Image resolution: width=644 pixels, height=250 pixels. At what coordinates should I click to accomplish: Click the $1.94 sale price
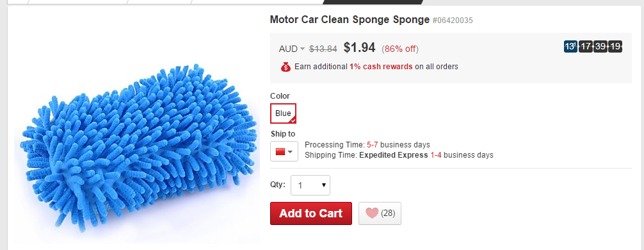[359, 47]
